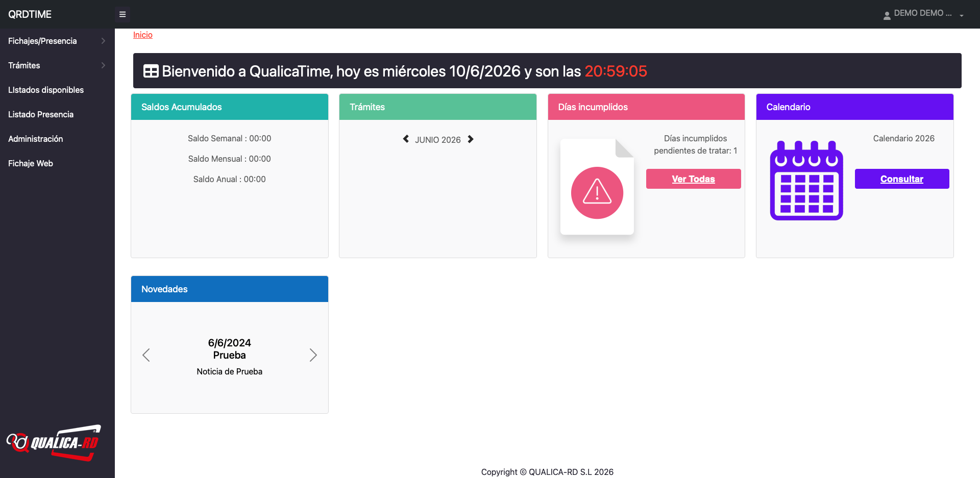Image resolution: width=980 pixels, height=478 pixels.
Task: Show previous news item in Novedades
Action: 146,355
